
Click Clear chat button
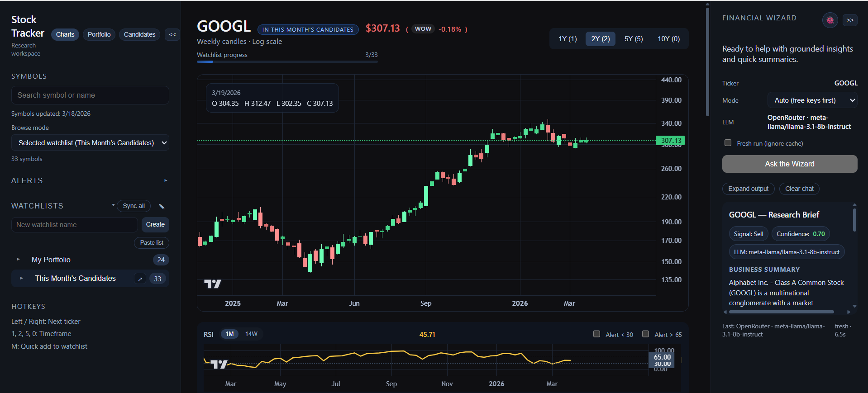799,189
